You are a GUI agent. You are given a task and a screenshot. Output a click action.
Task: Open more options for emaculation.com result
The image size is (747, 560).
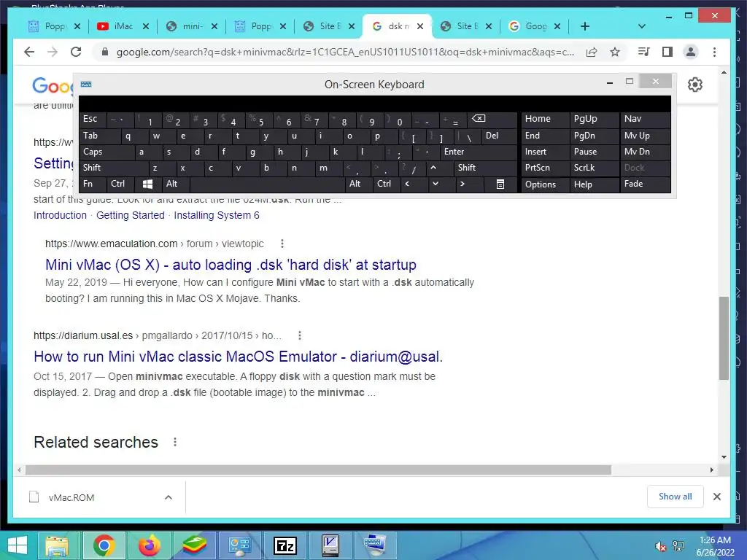pos(282,244)
